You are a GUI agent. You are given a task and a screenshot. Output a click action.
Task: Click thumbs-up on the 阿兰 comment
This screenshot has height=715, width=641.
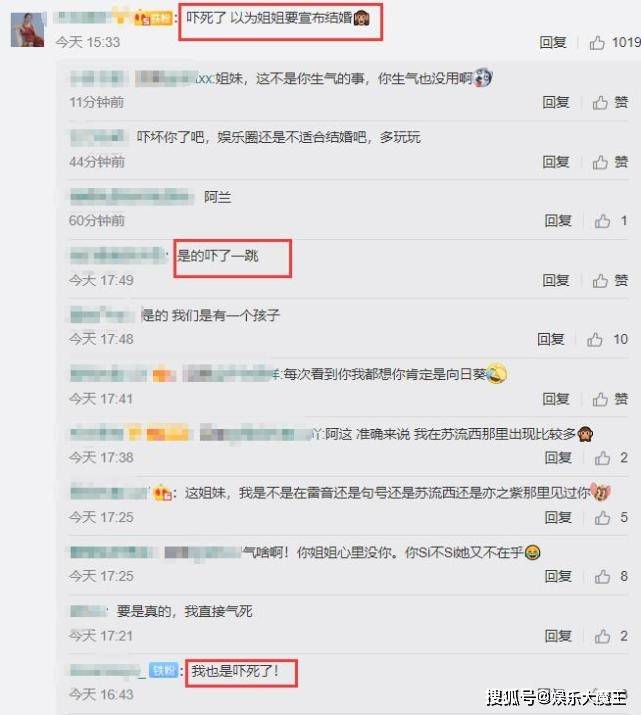602,221
